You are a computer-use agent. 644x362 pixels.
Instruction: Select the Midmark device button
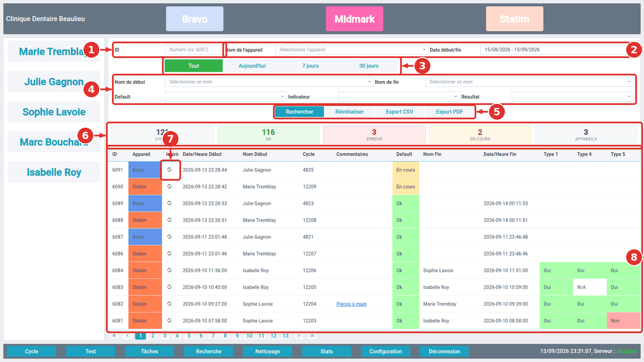click(x=355, y=19)
